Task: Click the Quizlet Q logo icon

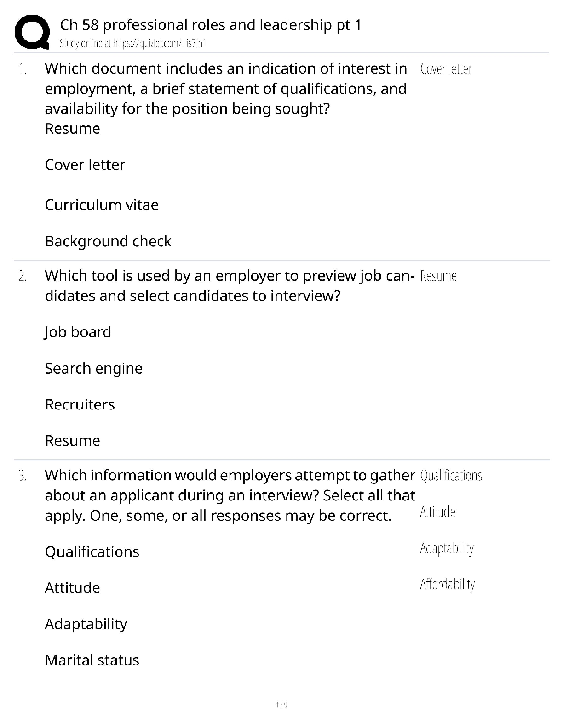Action: point(32,31)
